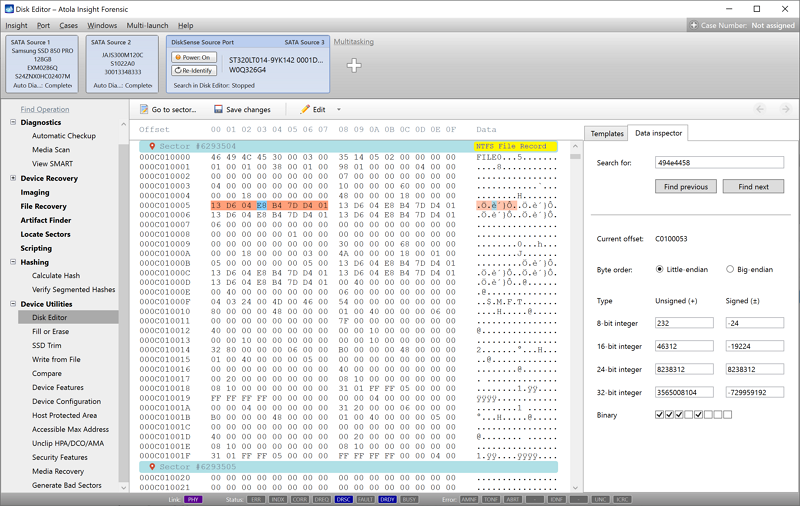Screen dimensions: 800x506
Task: Toggle the last Binary bit checkbox
Action: pyautogui.click(x=728, y=415)
